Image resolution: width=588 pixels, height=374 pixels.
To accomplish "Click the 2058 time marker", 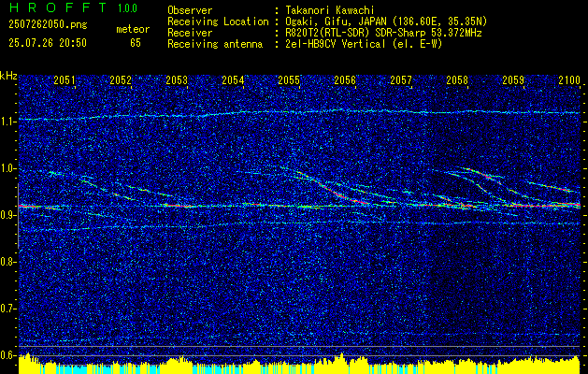I will click(x=457, y=79).
